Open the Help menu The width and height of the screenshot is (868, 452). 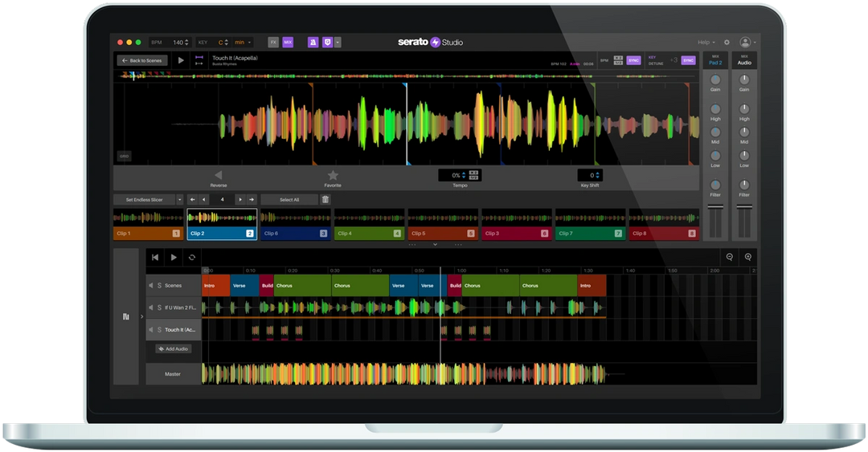[706, 42]
